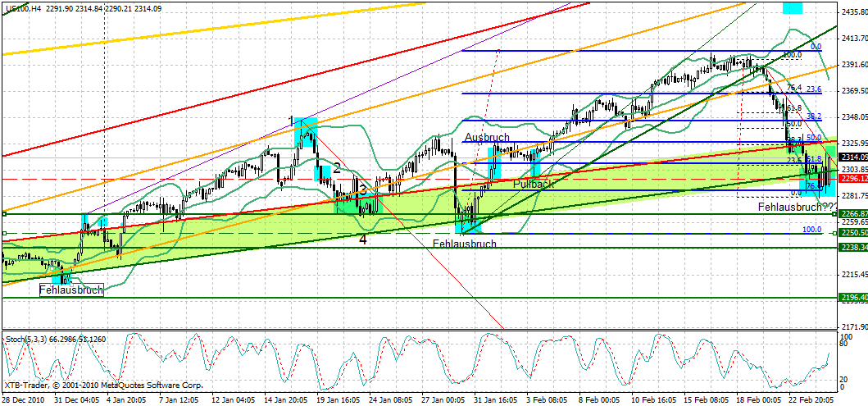Click the green price tag 2238.34
Viewport: 868px width, 406px height.
(853, 248)
